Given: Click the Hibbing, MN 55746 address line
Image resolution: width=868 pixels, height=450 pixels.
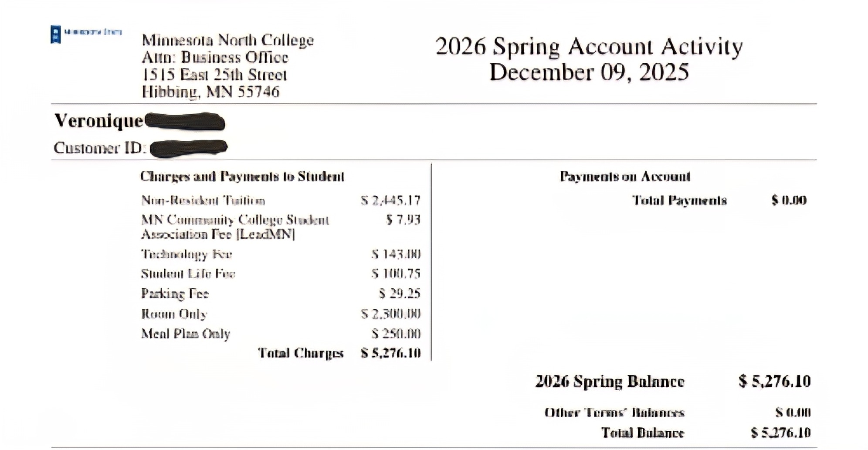Looking at the screenshot, I should click(x=210, y=92).
